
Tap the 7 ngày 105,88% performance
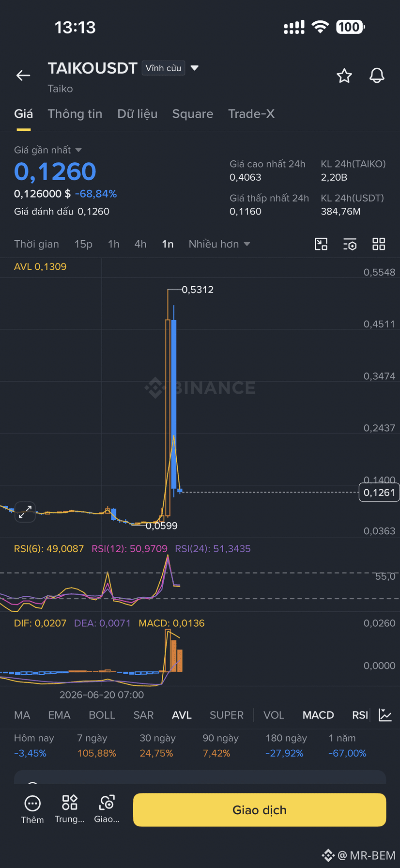pyautogui.click(x=97, y=745)
